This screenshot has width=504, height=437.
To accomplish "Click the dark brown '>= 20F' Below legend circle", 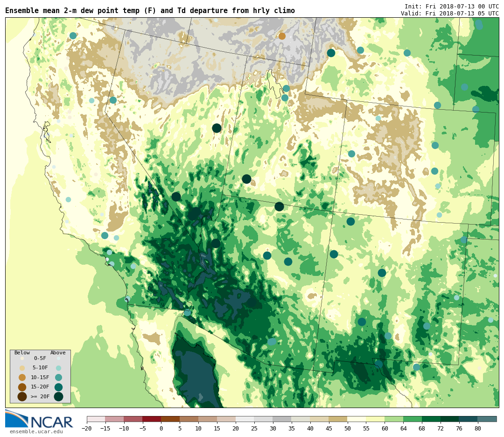I will (x=22, y=396).
